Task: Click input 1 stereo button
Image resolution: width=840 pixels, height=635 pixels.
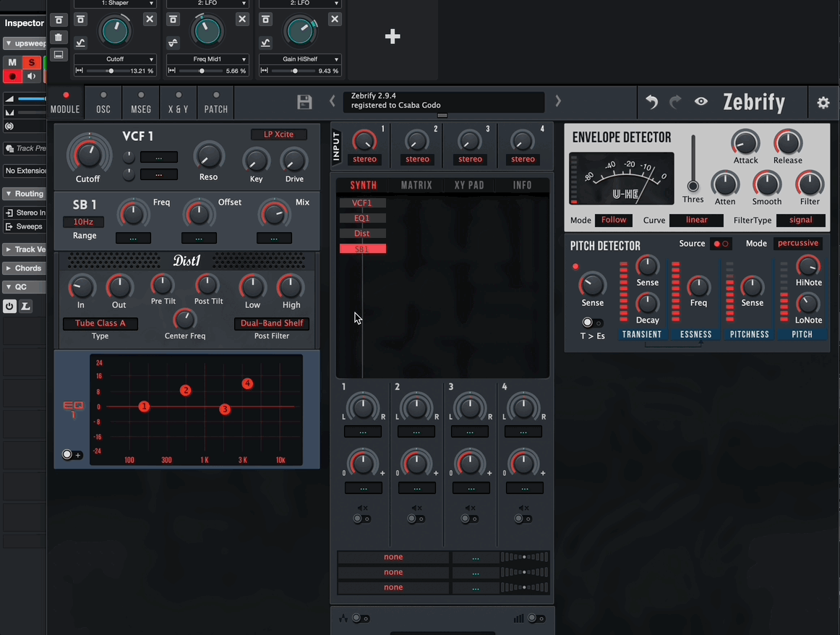Action: [x=365, y=159]
